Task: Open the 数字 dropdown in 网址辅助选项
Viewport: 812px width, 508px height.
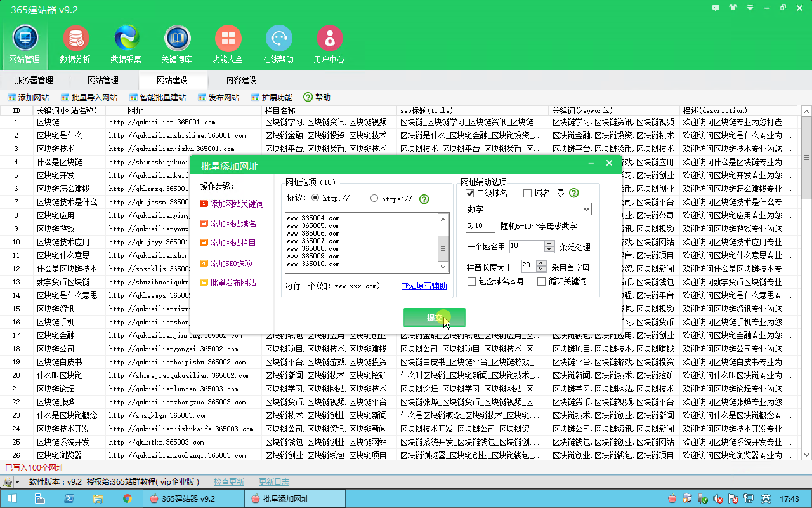Action: click(x=528, y=209)
